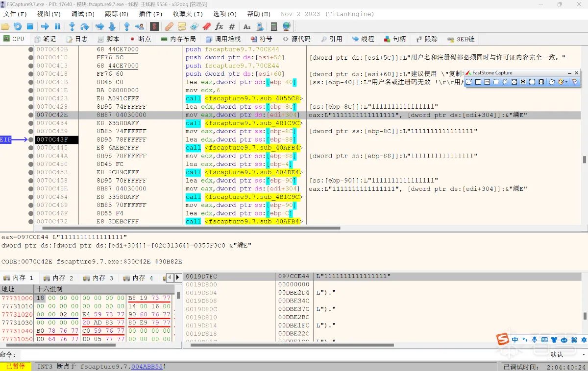This screenshot has height=371, width=588.
Task: Follow the 004ABB55 address link in status bar
Action: tap(147, 367)
